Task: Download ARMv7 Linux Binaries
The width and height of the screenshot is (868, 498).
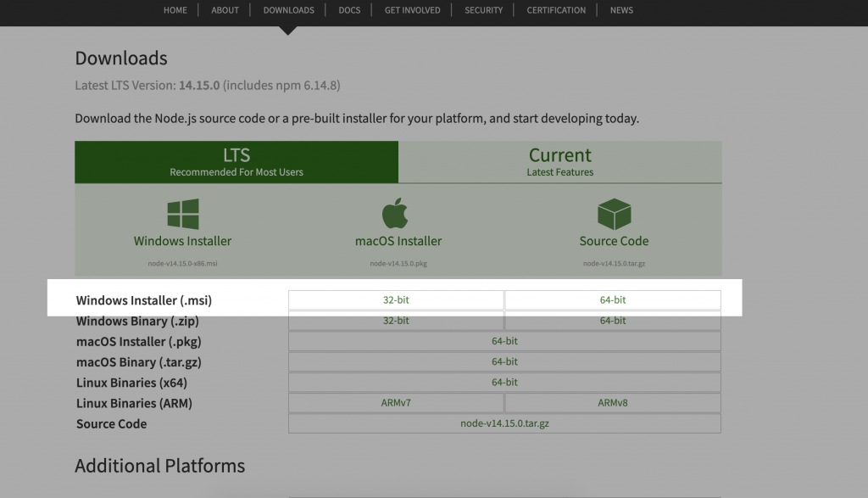Action: coord(396,403)
